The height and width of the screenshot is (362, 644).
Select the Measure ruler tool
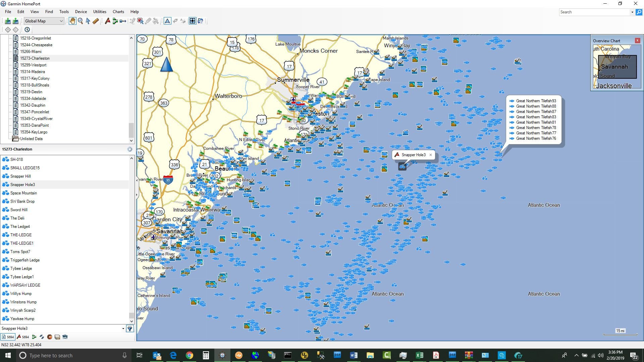(x=96, y=21)
